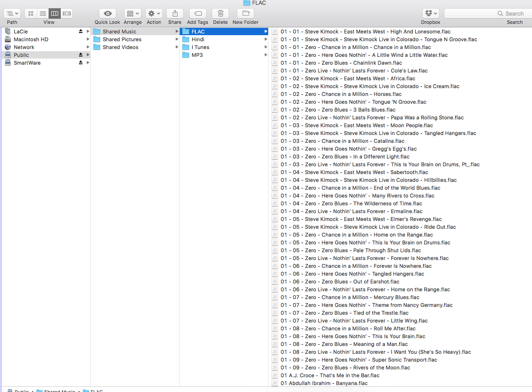Open the Shared Pictures folder

coord(135,39)
